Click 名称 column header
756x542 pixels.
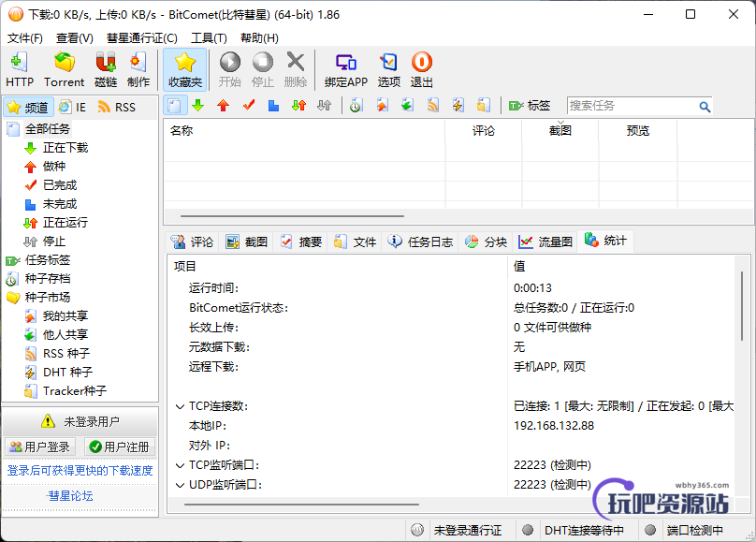305,131
